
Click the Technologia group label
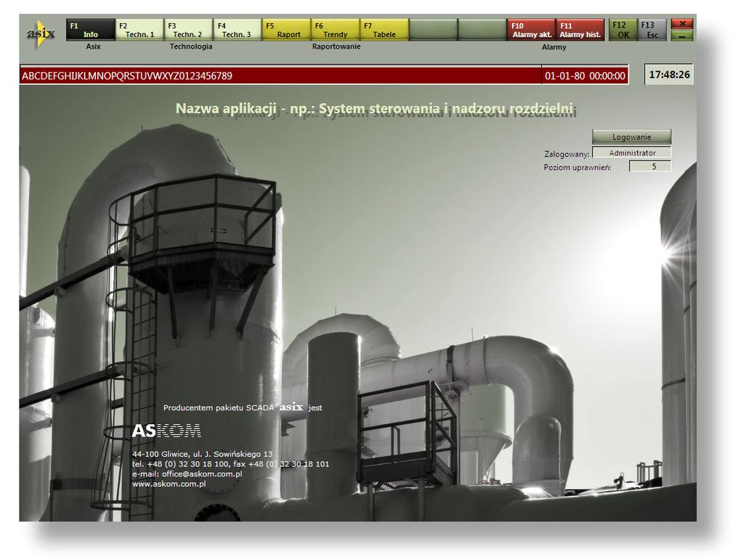[191, 46]
